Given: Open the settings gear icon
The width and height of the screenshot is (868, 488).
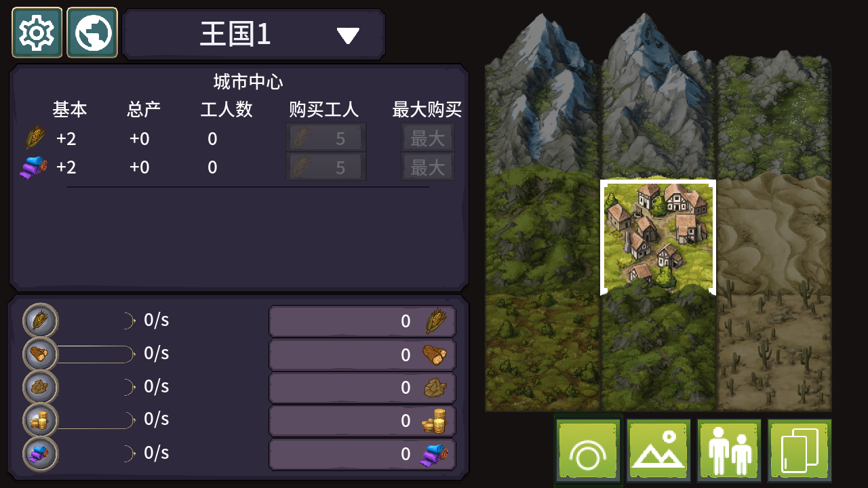Looking at the screenshot, I should [37, 33].
